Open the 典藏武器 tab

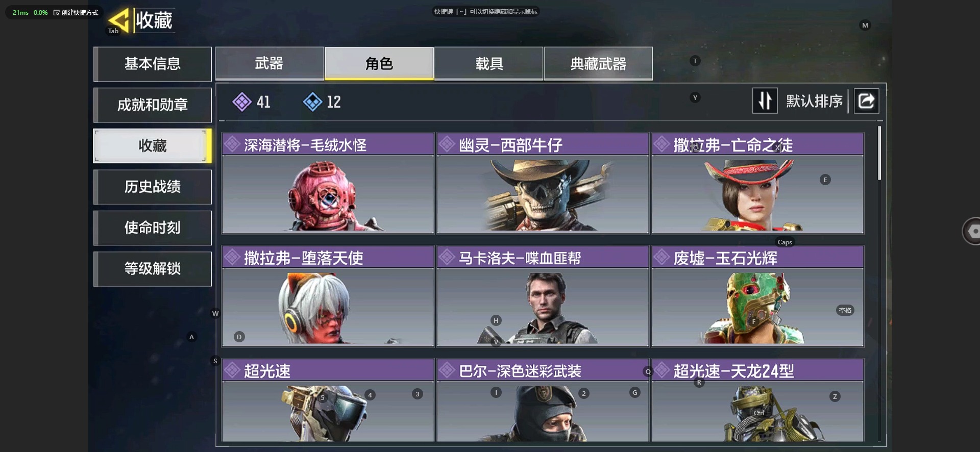tap(598, 63)
